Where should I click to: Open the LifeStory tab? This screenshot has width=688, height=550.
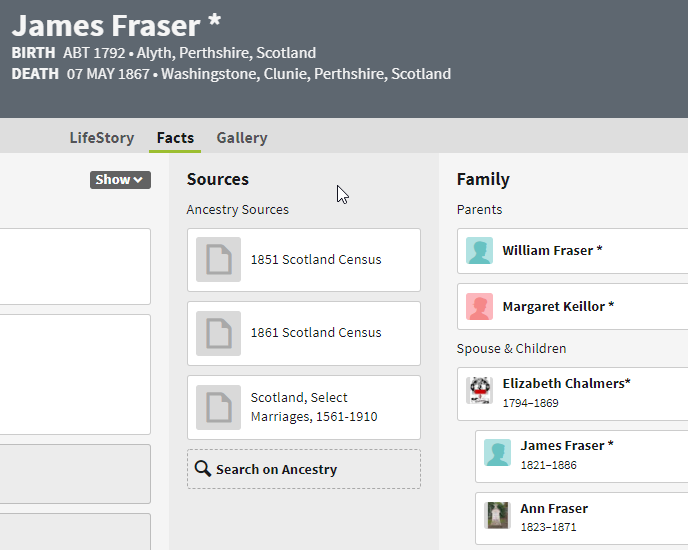click(101, 138)
